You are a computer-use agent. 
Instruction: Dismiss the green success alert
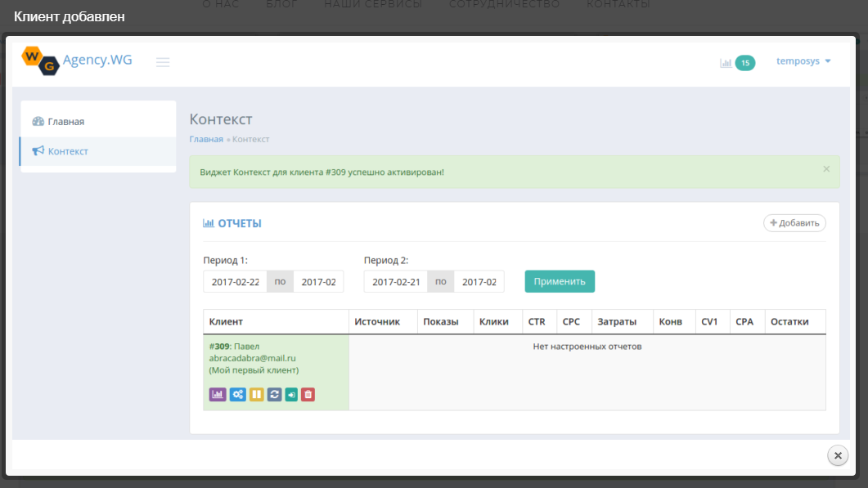pyautogui.click(x=826, y=169)
